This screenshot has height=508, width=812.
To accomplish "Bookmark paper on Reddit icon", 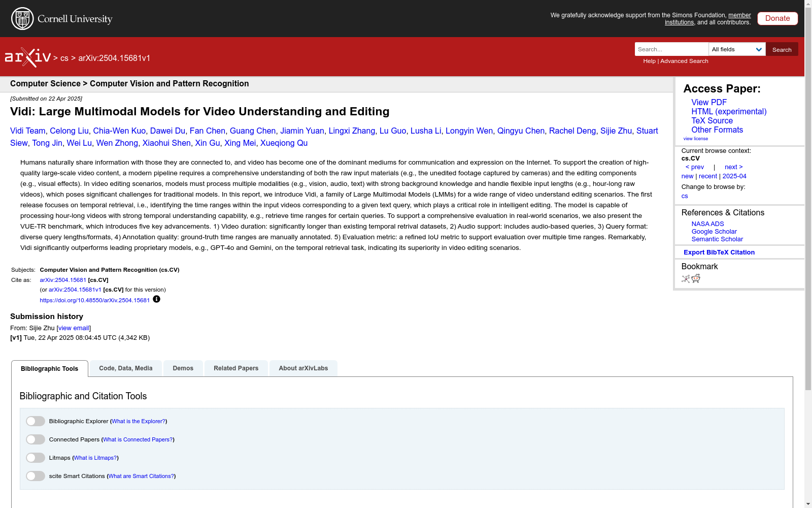I will coord(696,278).
